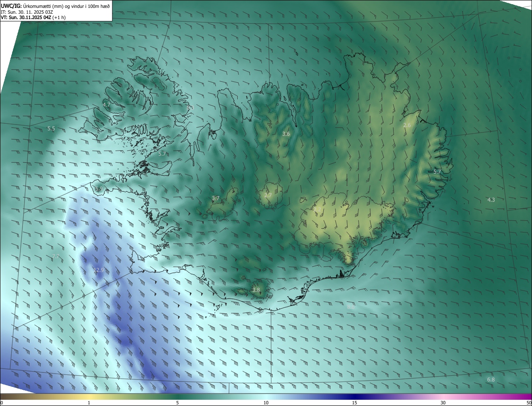Click the colorbar tick label 10
This screenshot has height=406, width=532.
tap(266, 403)
